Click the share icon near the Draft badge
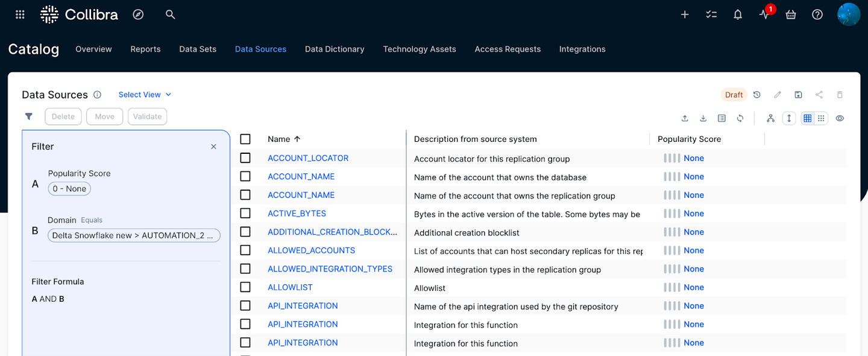 819,95
